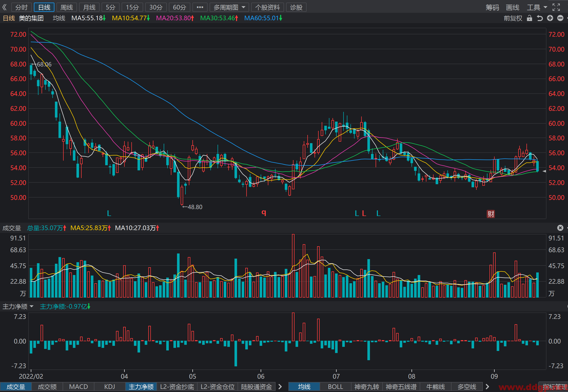This screenshot has height=392, width=568.
Task: Switch chart to 60分 period
Action: click(x=179, y=7)
